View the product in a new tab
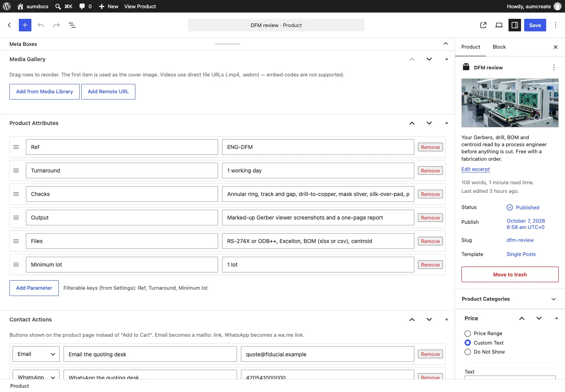565x392 pixels. pyautogui.click(x=483, y=25)
